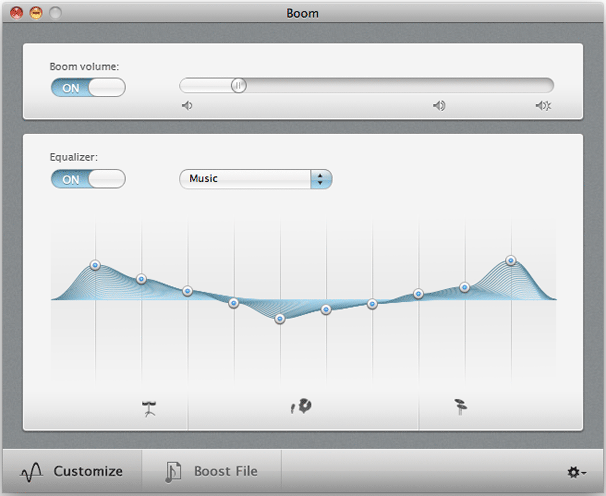Click the eighth equalizer band handle

coord(418,294)
